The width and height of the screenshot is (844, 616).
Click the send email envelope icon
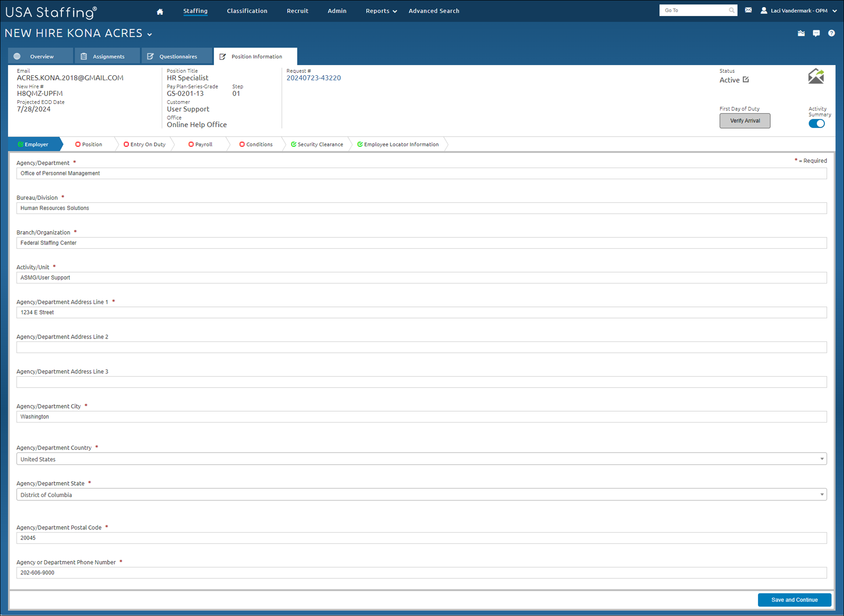point(816,76)
